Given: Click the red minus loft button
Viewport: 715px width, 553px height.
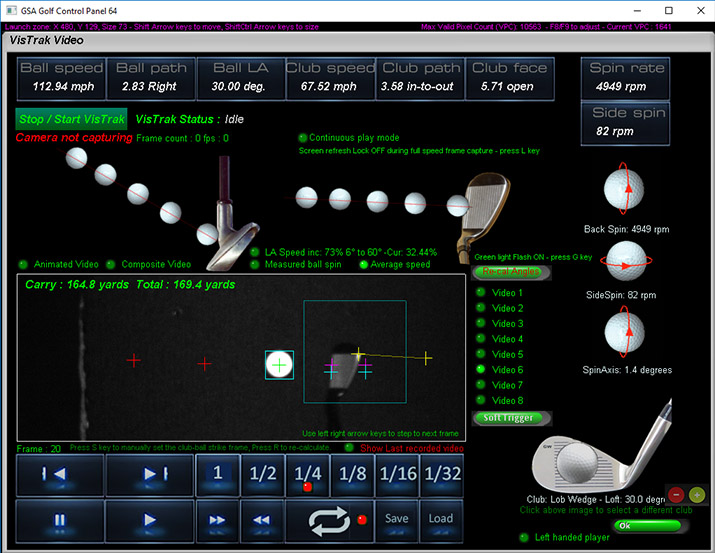Looking at the screenshot, I should tap(676, 495).
